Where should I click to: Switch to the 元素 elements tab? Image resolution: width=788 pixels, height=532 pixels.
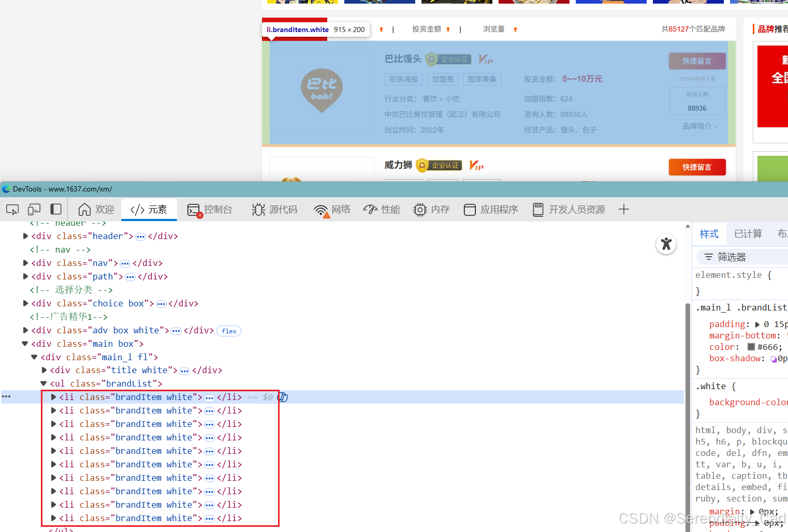click(x=149, y=210)
